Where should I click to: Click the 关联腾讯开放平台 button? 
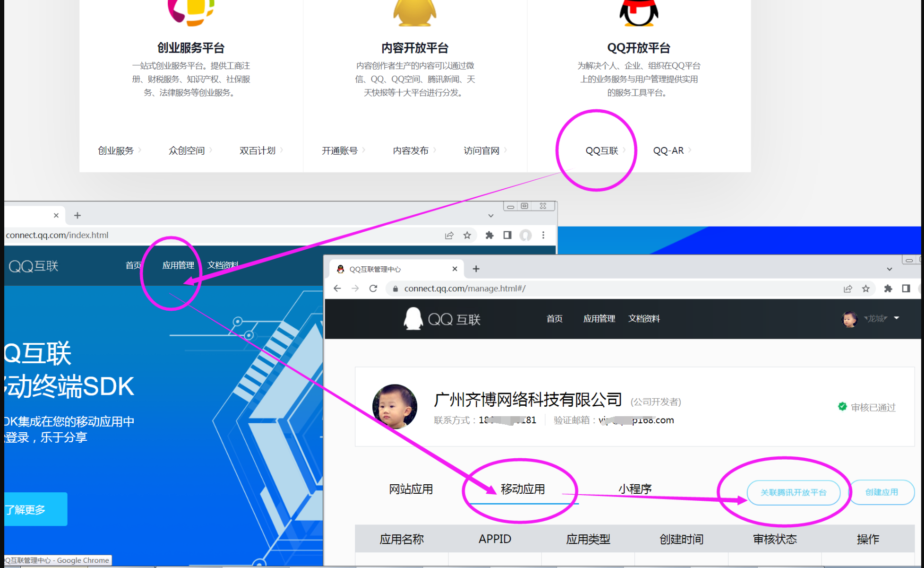pos(793,492)
